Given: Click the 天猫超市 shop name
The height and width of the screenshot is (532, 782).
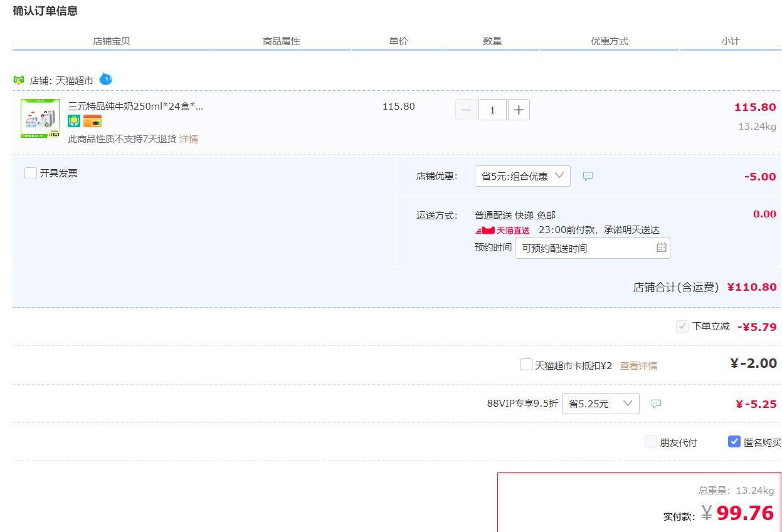Looking at the screenshot, I should 75,80.
